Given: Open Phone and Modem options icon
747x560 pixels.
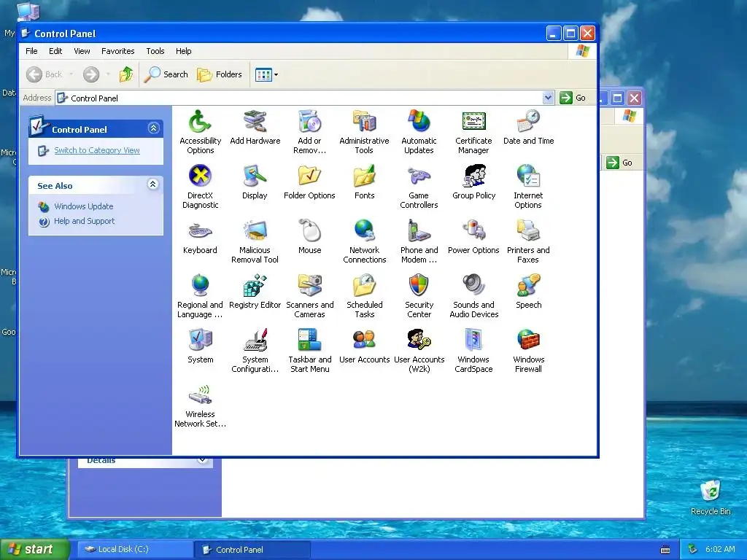Looking at the screenshot, I should pos(419,231).
